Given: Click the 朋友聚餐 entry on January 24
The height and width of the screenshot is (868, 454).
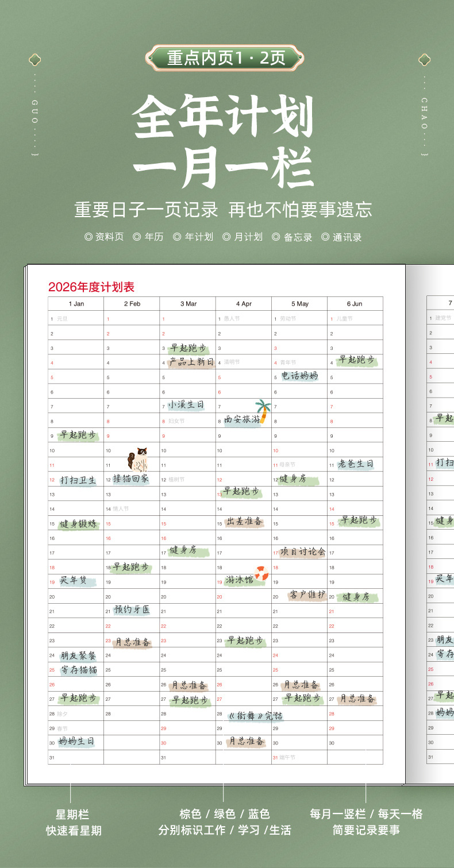Looking at the screenshot, I should [x=79, y=655].
